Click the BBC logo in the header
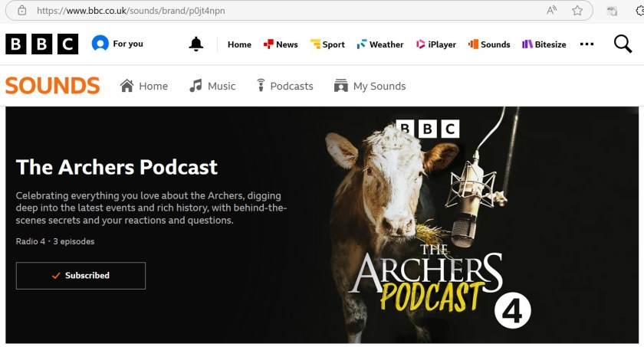The image size is (644, 347). point(41,44)
